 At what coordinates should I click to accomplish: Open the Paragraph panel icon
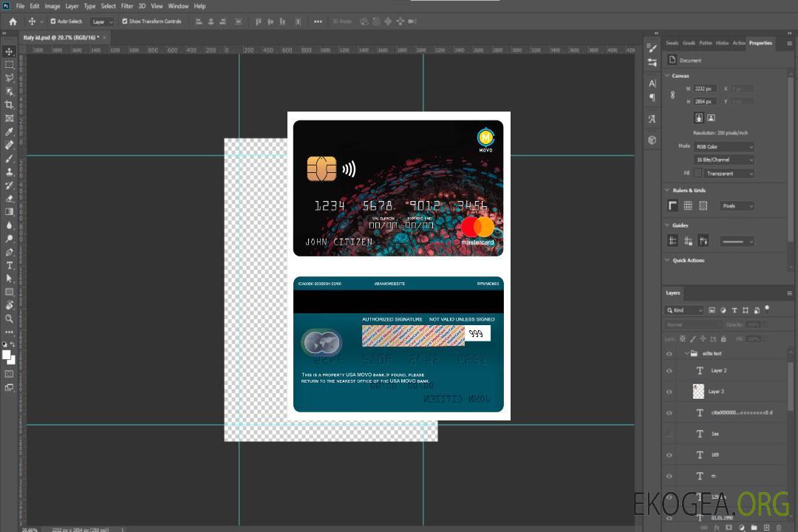652,98
